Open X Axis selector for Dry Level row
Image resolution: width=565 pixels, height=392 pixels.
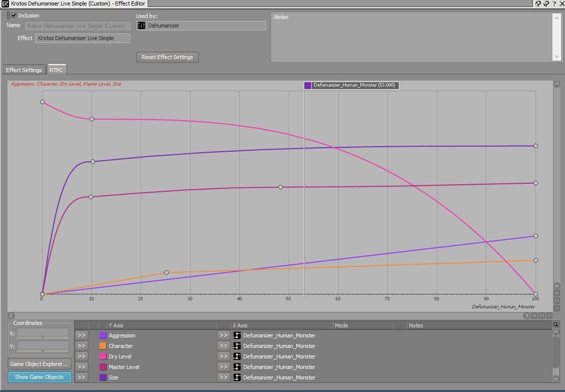[223, 356]
